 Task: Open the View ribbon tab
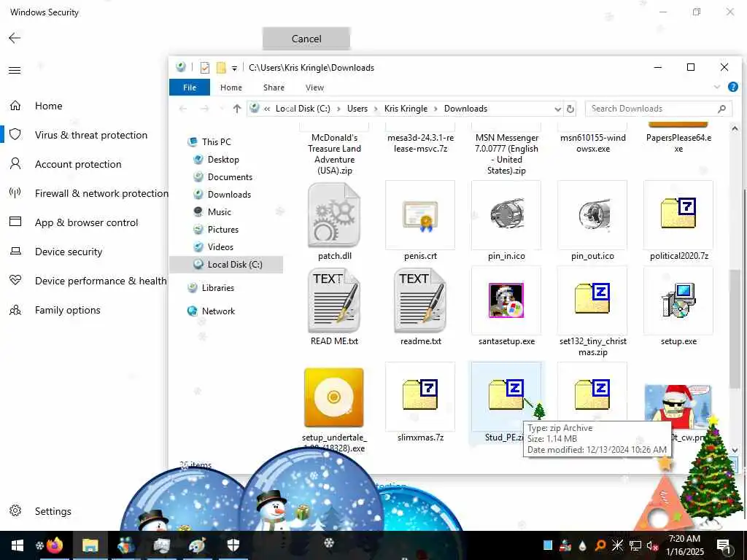(x=314, y=87)
